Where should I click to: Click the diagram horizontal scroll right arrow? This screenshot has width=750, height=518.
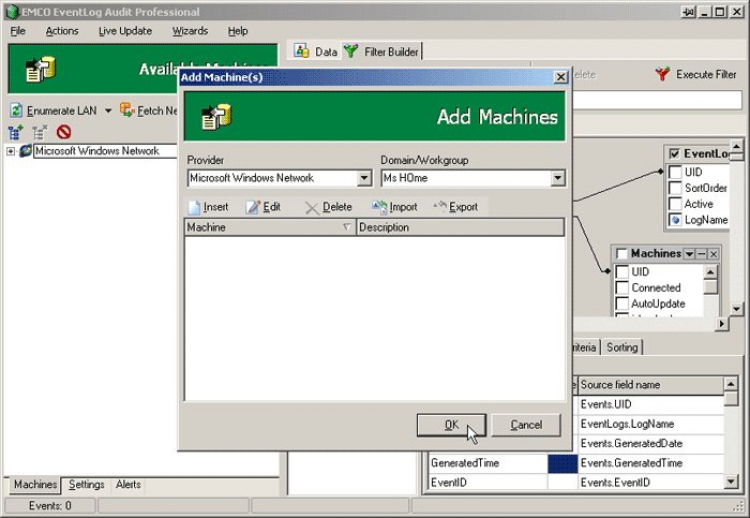coord(721,324)
